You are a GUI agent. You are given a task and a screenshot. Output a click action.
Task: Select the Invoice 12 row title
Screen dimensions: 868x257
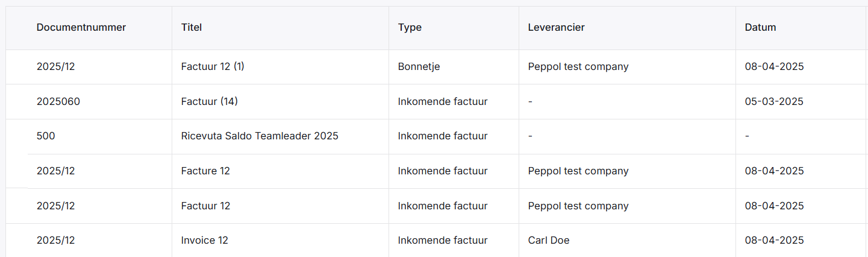pos(205,240)
